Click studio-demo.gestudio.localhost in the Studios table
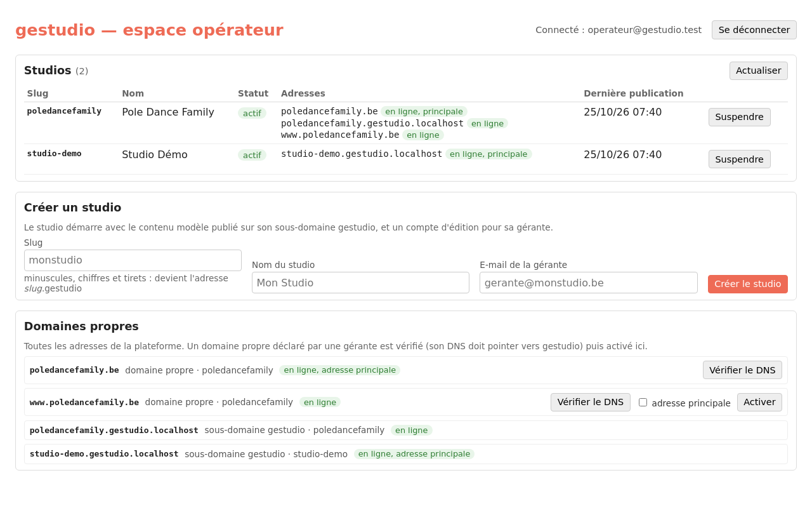The height and width of the screenshot is (508, 812). (362, 154)
